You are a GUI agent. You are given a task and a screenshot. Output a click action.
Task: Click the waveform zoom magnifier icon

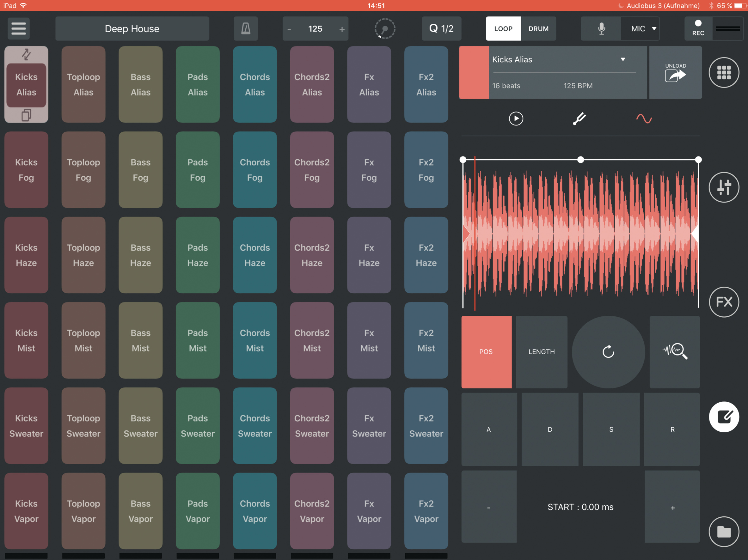click(674, 351)
